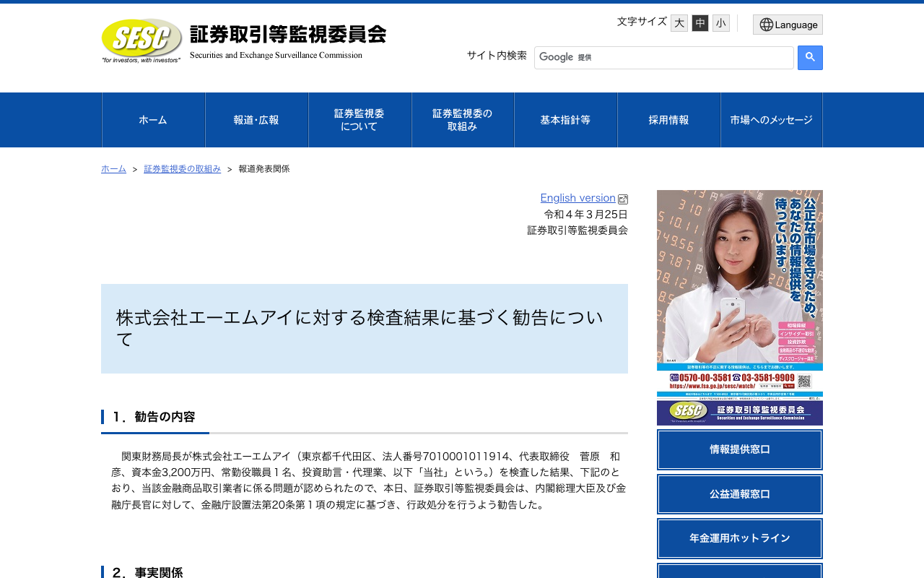Click the サイト内検索 label
The height and width of the screenshot is (578, 924).
(x=497, y=56)
